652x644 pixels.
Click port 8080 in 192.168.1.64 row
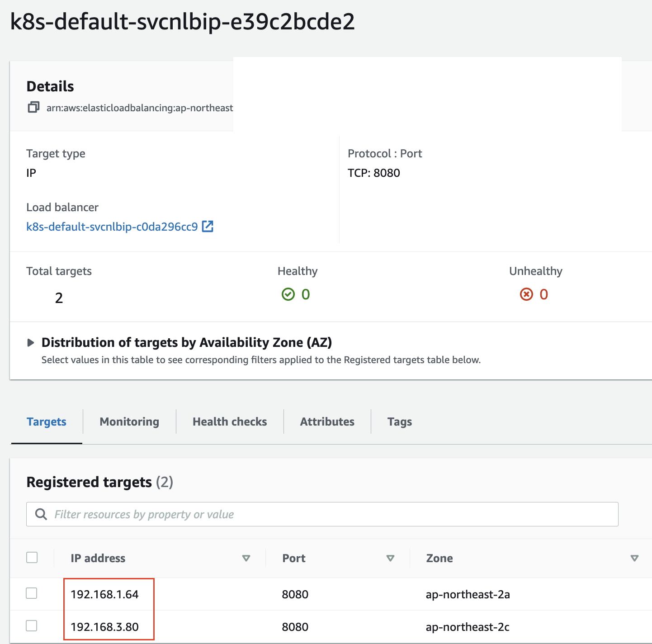[295, 594]
